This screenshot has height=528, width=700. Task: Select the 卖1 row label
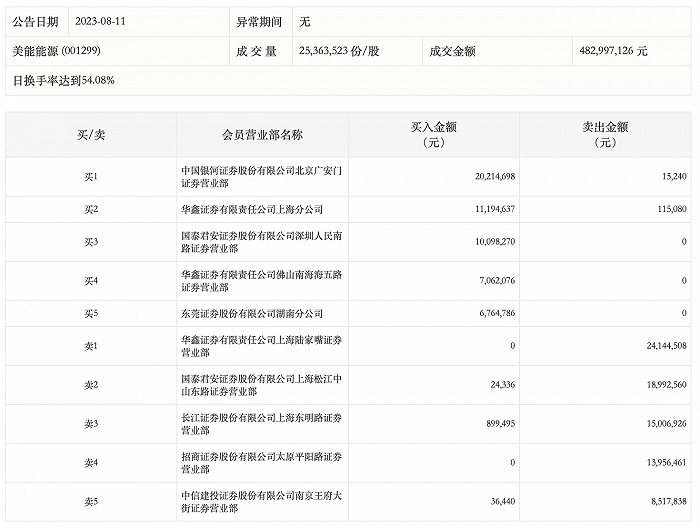(91, 346)
